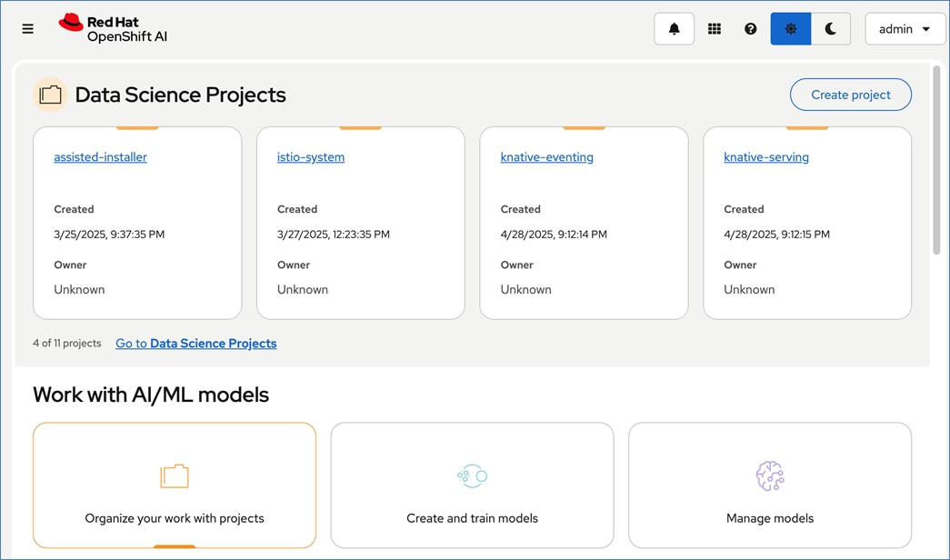
Task: Select Organize your work with projects card
Action: [175, 485]
